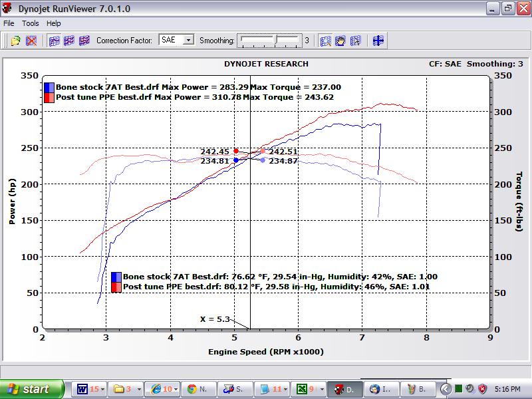The height and width of the screenshot is (399, 532).
Task: Open the Word taskbar group
Action: 90,389
